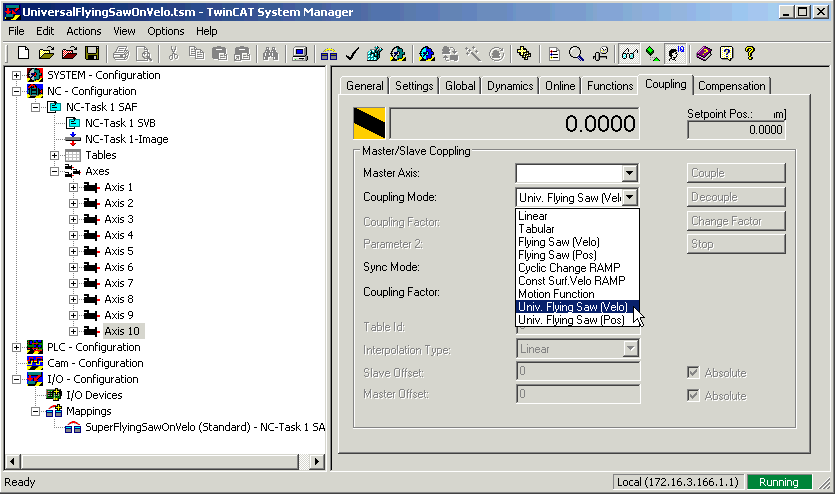Select Axis 10 in the tree
The image size is (836, 494).
point(122,331)
